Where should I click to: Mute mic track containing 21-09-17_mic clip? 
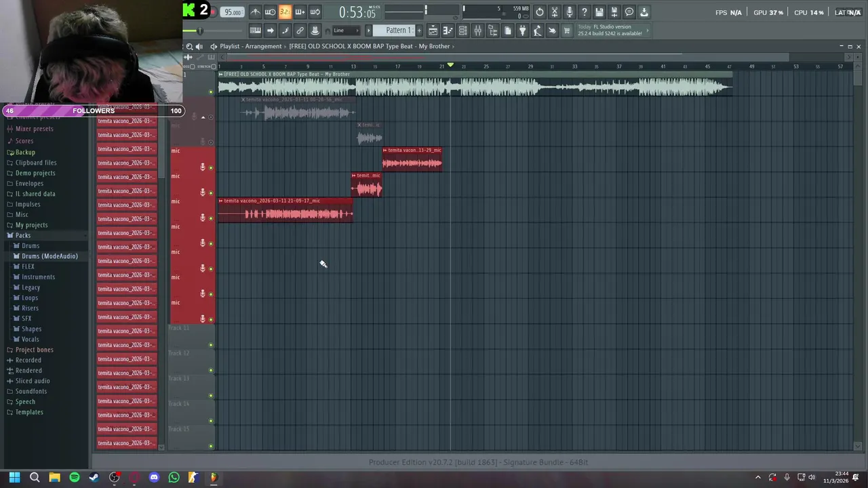pyautogui.click(x=210, y=218)
